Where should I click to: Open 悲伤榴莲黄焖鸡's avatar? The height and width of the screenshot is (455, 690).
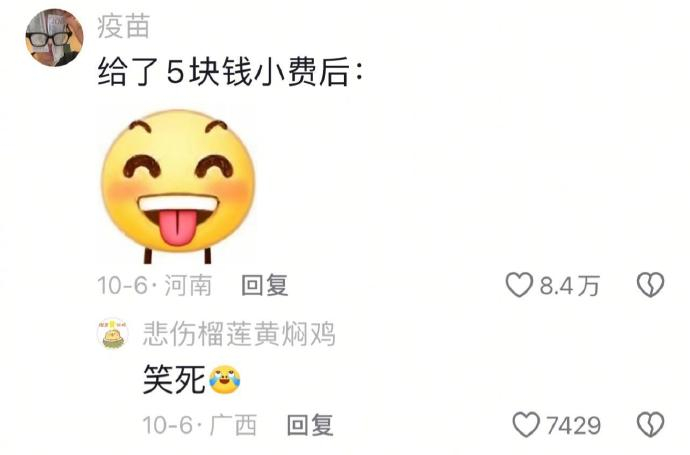(113, 333)
